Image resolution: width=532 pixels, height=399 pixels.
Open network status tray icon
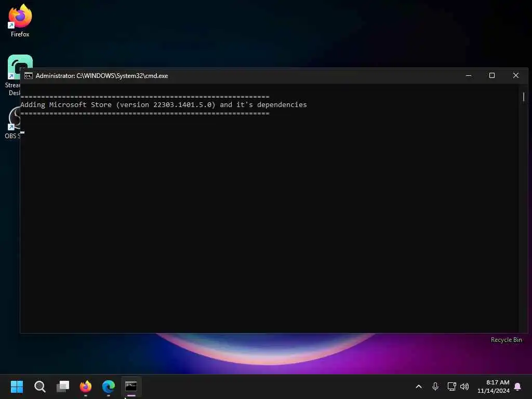[451, 387]
